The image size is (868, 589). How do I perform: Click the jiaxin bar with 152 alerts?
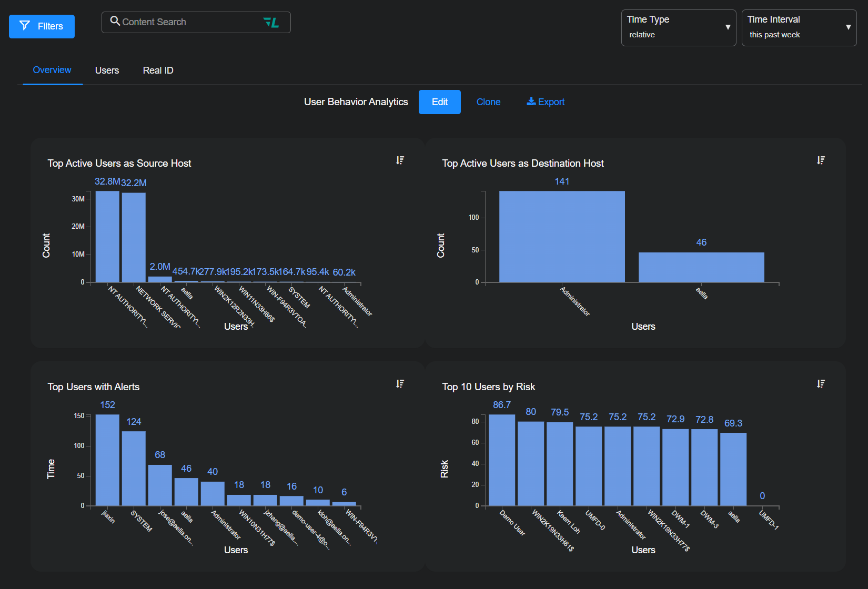[x=107, y=460]
